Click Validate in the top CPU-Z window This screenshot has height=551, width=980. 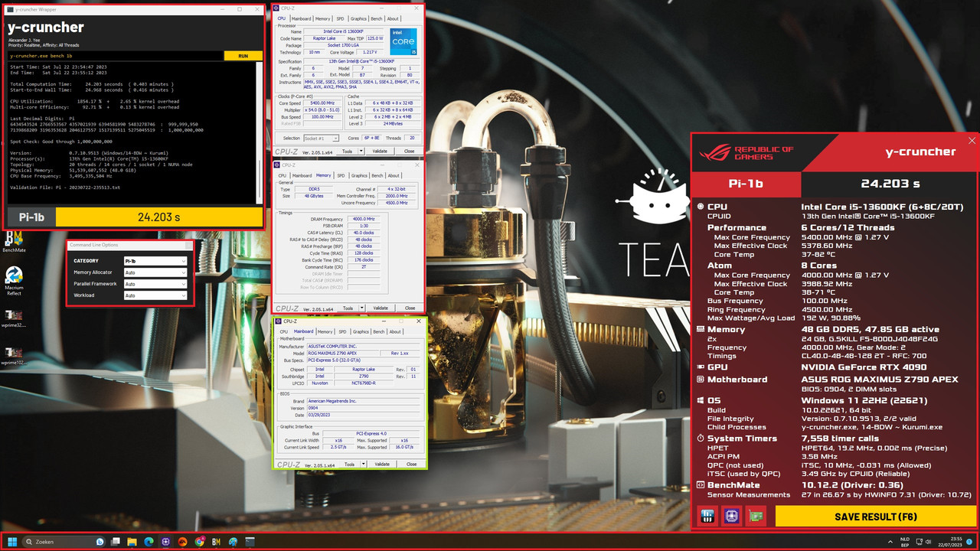click(380, 151)
